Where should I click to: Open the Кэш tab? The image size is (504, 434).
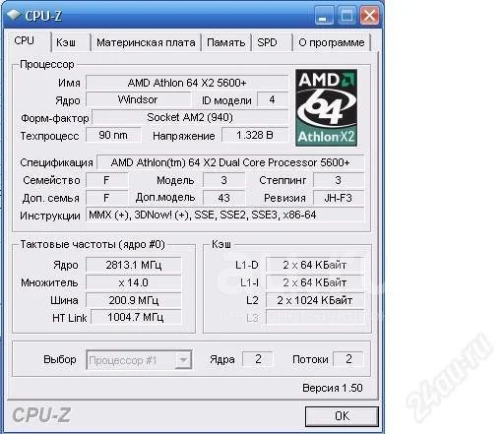tap(70, 42)
